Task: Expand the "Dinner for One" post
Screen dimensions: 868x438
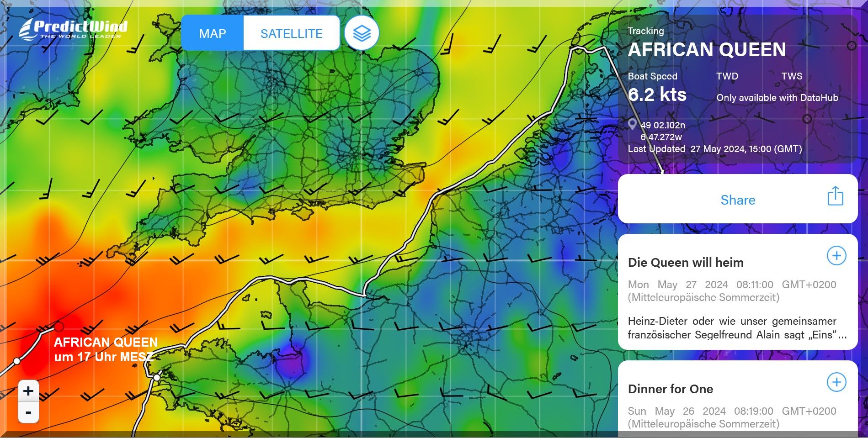Action: tap(836, 382)
